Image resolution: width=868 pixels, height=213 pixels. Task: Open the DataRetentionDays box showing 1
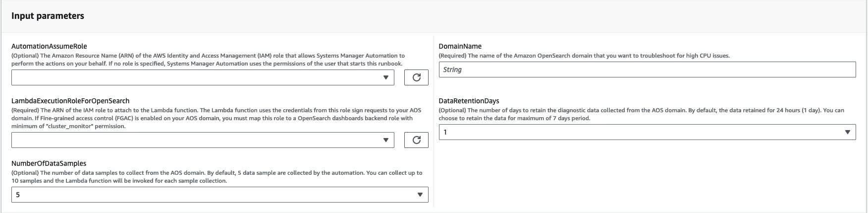click(639, 132)
